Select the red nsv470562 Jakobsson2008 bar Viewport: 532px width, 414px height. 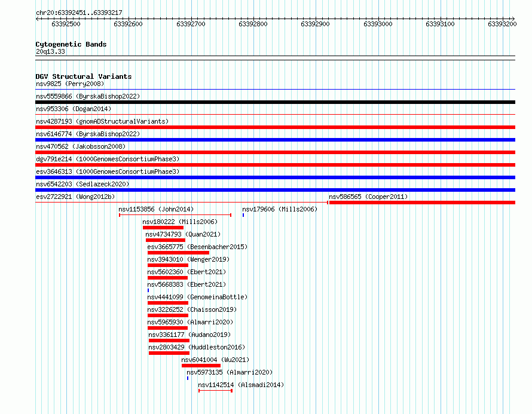(x=275, y=152)
